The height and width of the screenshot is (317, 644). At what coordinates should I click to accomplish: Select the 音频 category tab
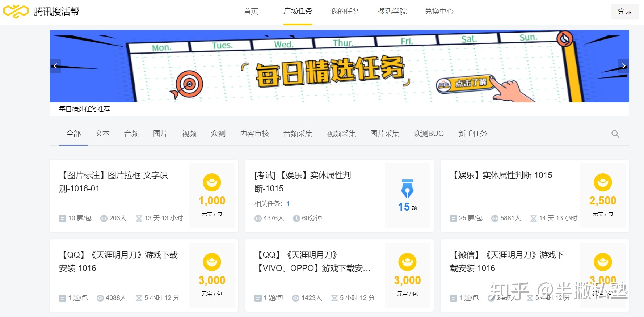[131, 134]
